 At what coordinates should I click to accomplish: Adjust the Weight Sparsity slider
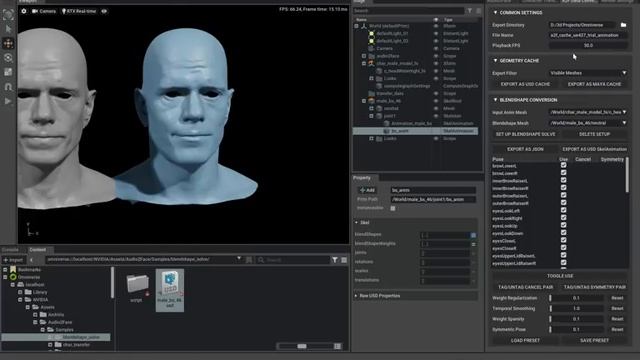pos(576,319)
